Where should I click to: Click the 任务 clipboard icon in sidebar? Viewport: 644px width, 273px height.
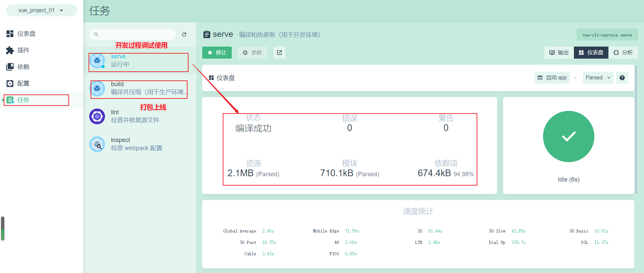[10, 100]
